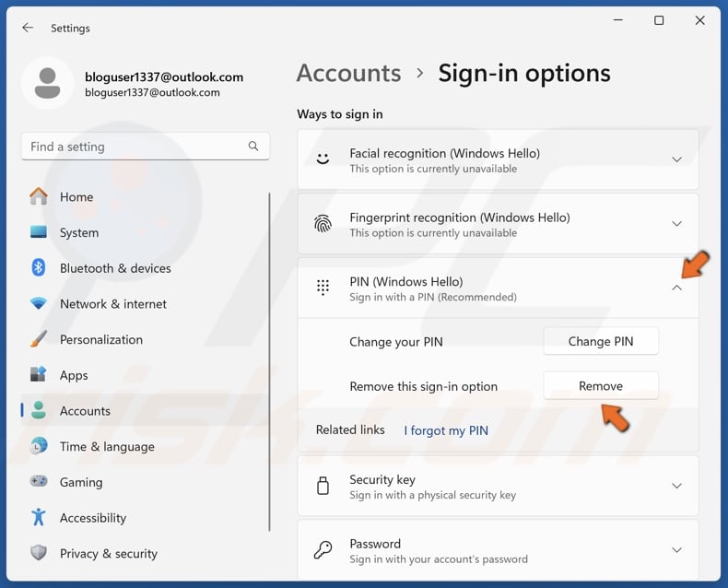
Task: Click the back arrow in Settings
Action: (x=28, y=28)
